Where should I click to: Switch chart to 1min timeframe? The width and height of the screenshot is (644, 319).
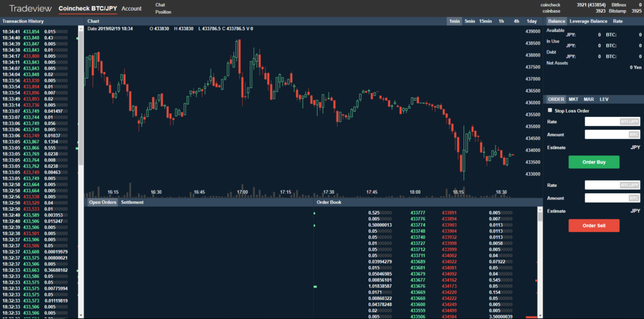tap(453, 21)
